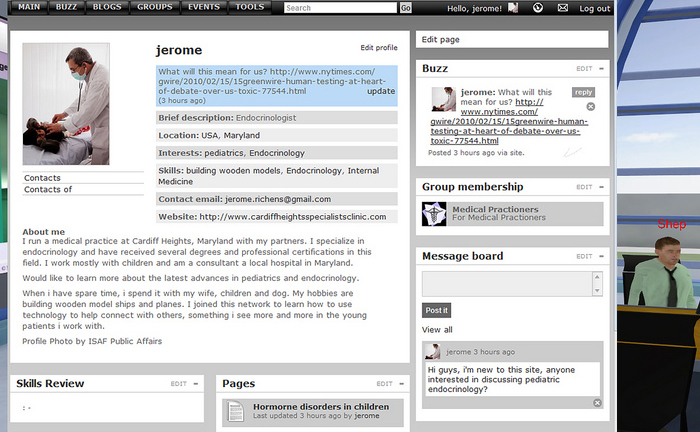This screenshot has height=432, width=700.
Task: Open Medical Practioners group icon
Action: [434, 213]
